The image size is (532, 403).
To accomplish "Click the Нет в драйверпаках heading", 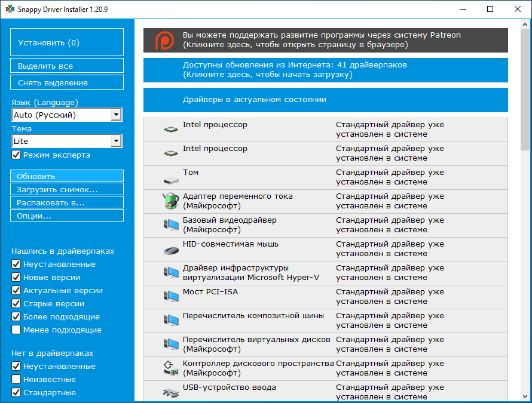I will point(52,353).
